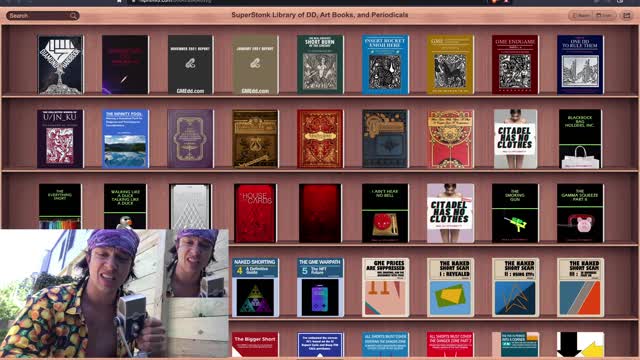Open the One DD to Rule Them book
Viewport: 640px width, 360px height.
click(580, 65)
